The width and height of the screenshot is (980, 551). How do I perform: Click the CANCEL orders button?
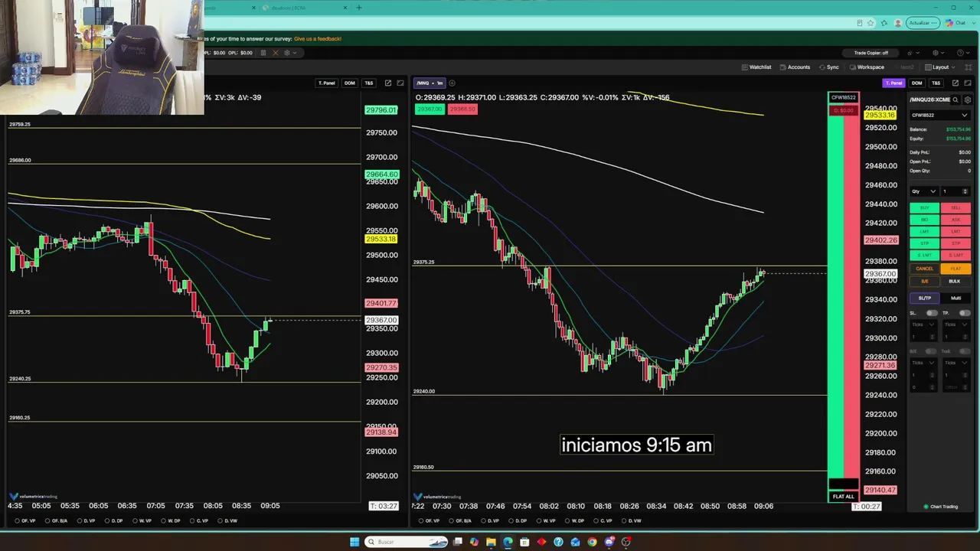tap(925, 269)
